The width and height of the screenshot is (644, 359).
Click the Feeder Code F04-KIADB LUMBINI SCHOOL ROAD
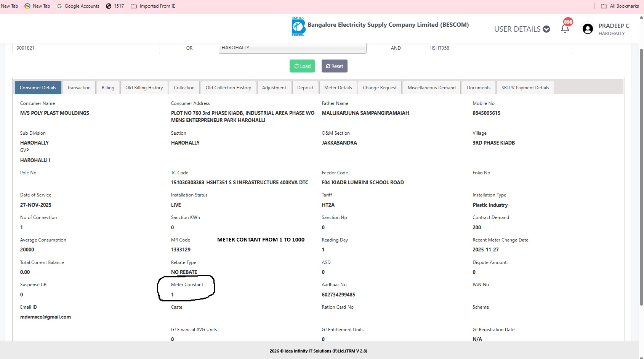[x=363, y=182]
